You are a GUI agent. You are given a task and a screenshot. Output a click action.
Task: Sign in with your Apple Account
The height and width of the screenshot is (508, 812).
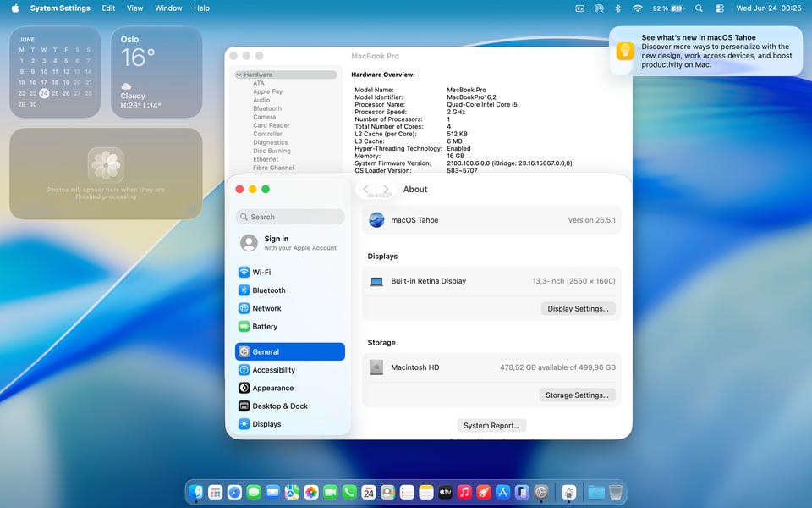289,243
